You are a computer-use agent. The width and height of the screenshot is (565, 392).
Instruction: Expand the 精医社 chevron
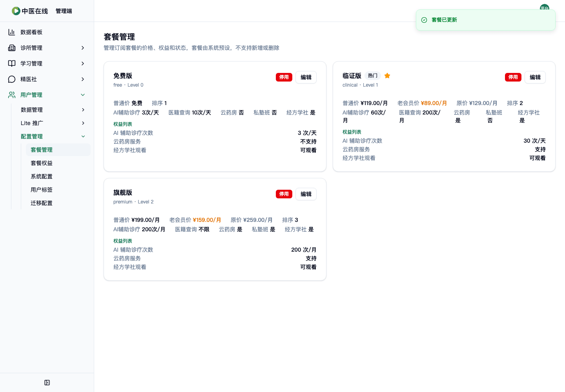tap(83, 79)
